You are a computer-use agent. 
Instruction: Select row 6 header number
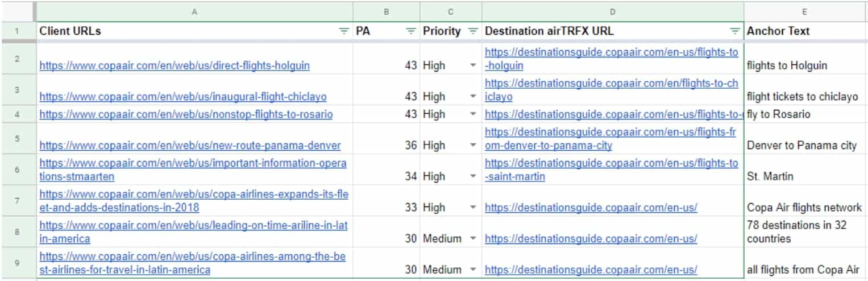(17, 170)
